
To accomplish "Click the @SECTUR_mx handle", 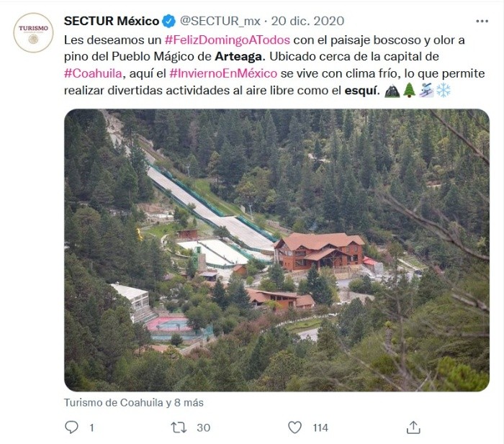I will click(219, 21).
